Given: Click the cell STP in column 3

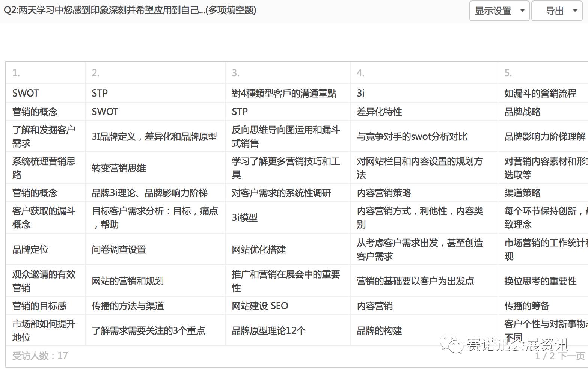Looking at the screenshot, I should tap(288, 112).
